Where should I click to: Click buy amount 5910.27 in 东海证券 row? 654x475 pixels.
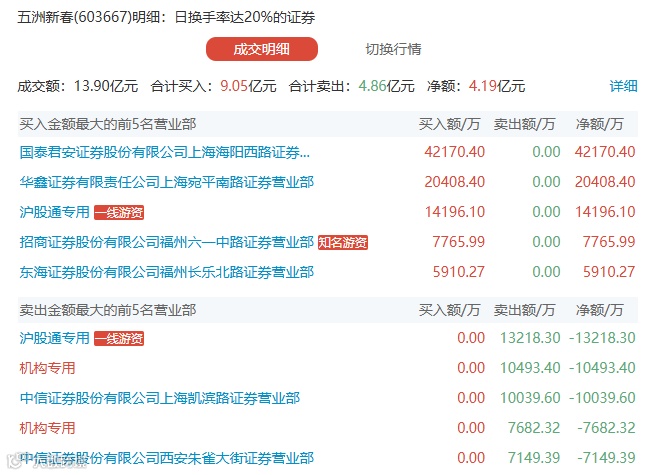pos(458,272)
